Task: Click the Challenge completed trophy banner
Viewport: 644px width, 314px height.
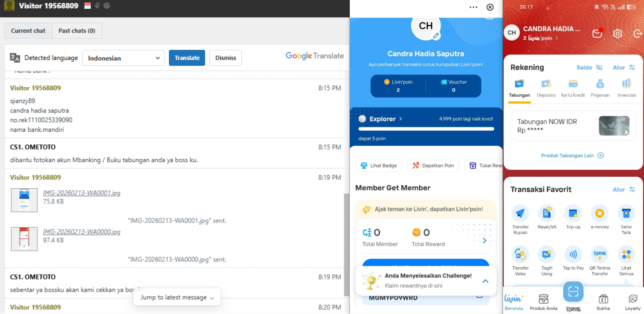Action: click(x=426, y=281)
